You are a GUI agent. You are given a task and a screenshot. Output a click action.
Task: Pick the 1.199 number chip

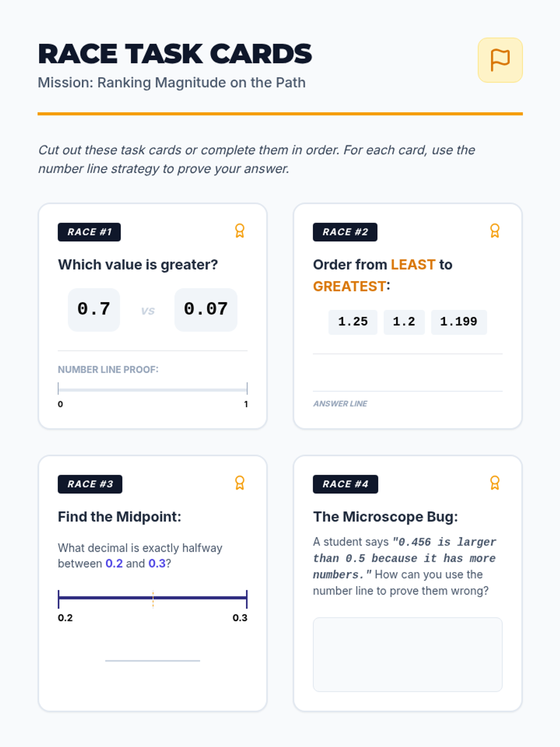[459, 322]
